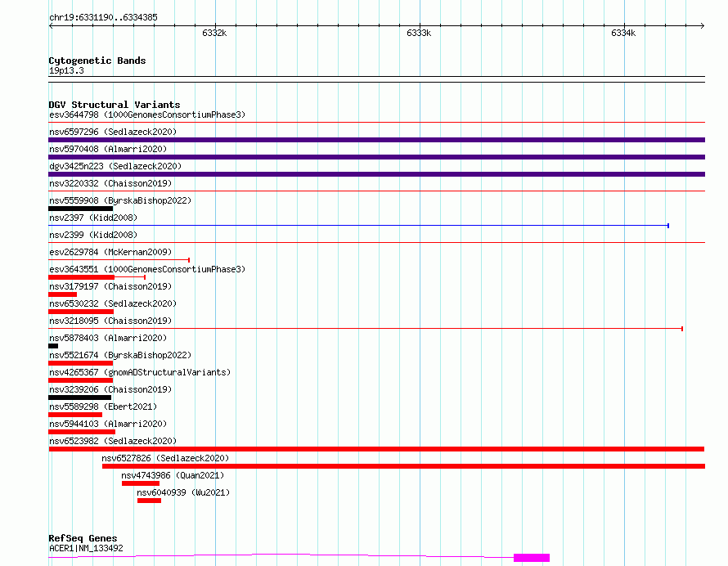
Task: Select red bar under nsv5944103
Action: tap(82, 432)
